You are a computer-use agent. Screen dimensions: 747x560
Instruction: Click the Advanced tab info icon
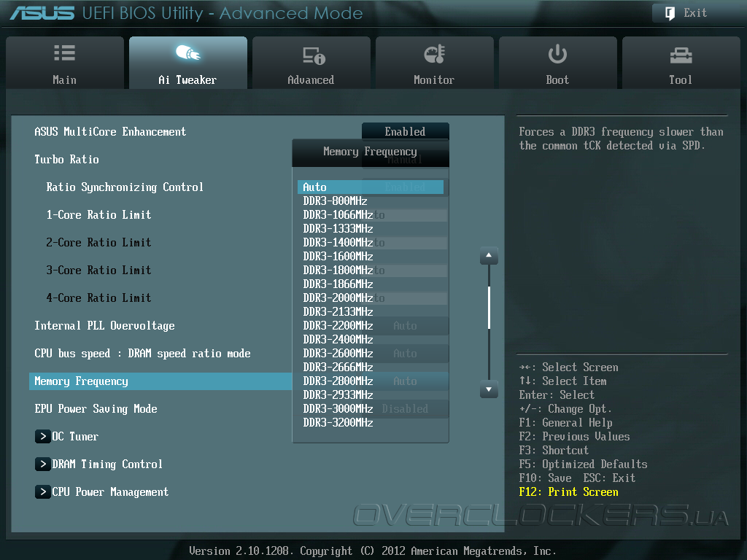(314, 55)
